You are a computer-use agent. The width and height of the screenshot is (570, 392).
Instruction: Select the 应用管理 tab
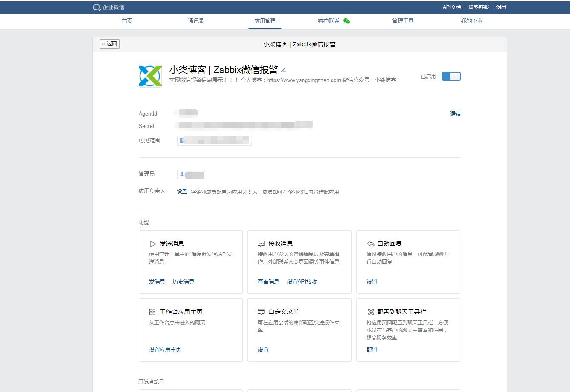click(265, 21)
